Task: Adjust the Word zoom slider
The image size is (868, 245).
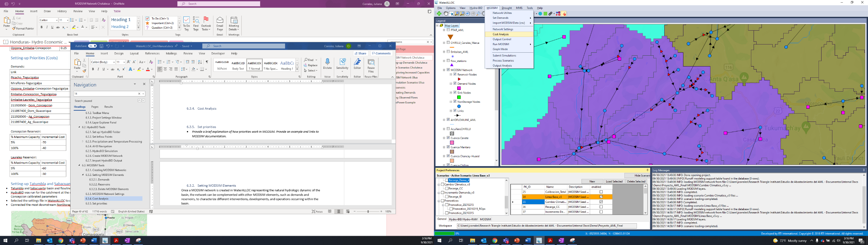Action: pos(368,212)
